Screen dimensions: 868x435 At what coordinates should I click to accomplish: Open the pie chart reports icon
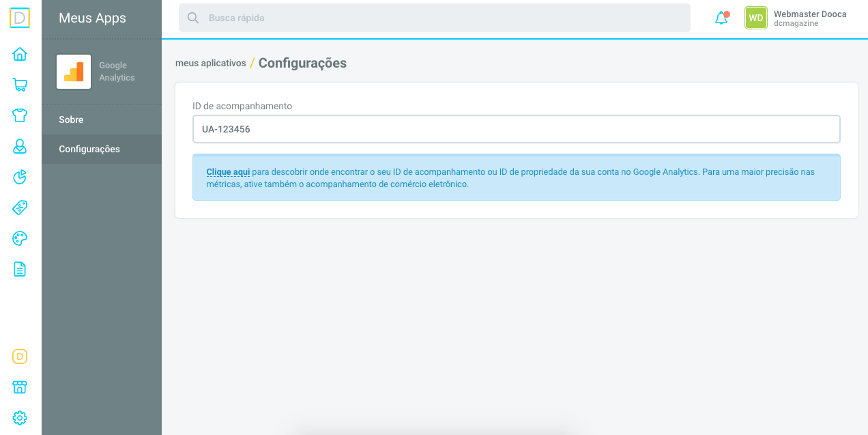tap(20, 177)
